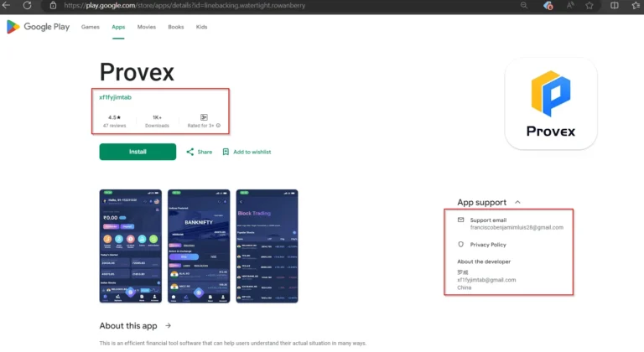Install the Provex app
Screen dimensions: 644x352
(x=138, y=152)
